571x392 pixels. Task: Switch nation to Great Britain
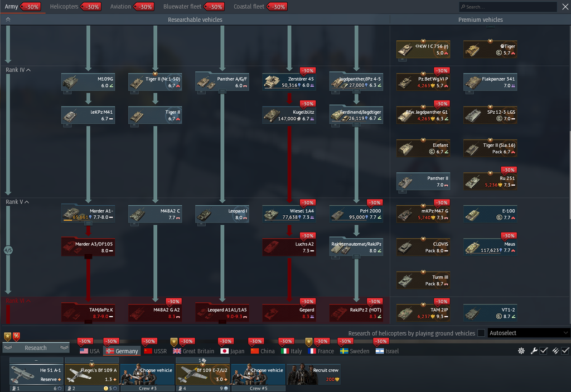click(193, 351)
